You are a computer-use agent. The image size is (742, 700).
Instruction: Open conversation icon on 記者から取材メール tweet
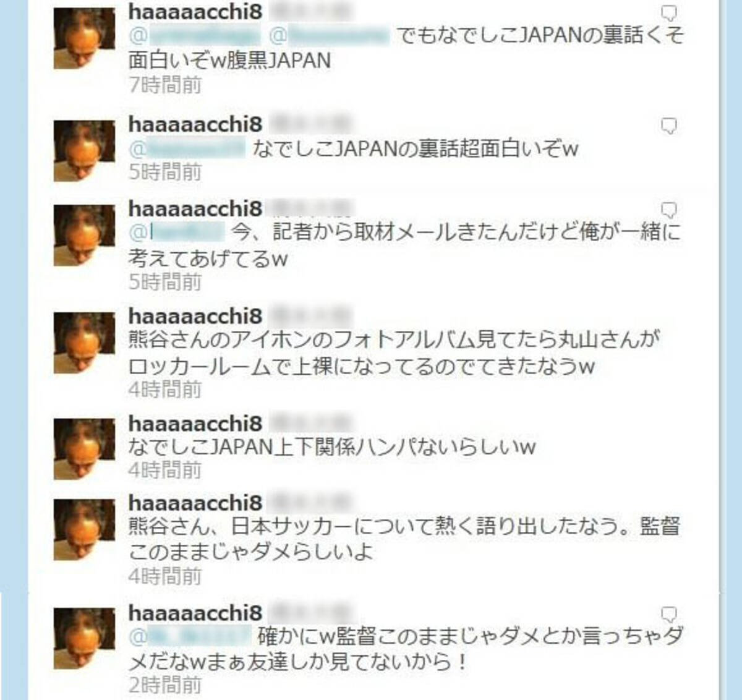click(x=669, y=209)
